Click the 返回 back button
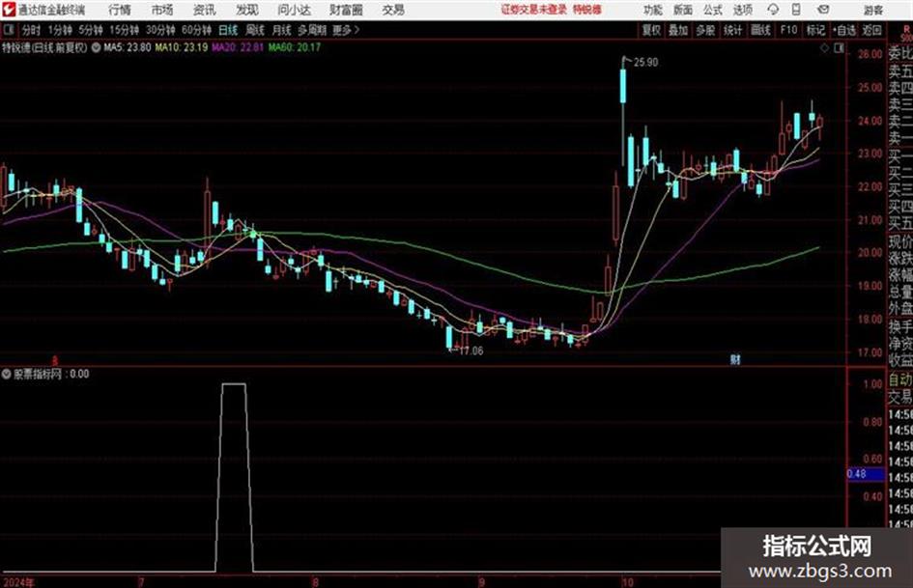This screenshot has width=913, height=588. point(871,30)
